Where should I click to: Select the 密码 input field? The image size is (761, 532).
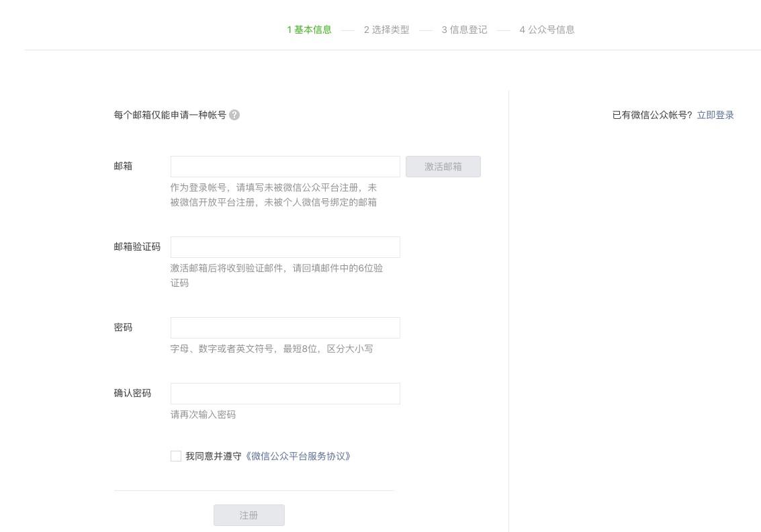(285, 328)
